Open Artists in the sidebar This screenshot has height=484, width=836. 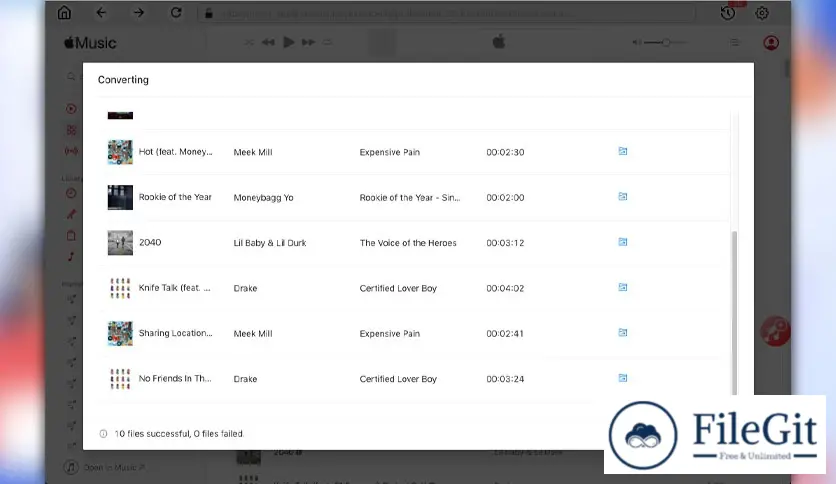click(71, 214)
